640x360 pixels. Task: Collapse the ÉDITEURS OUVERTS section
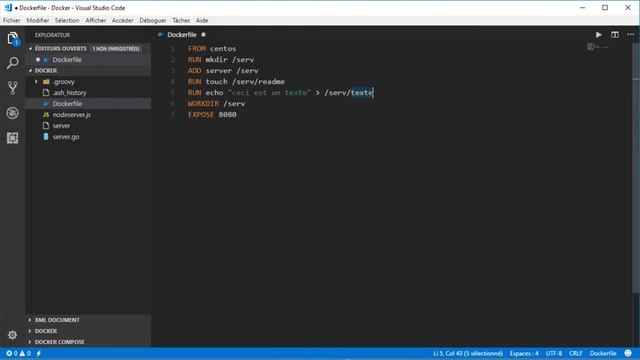[31, 49]
